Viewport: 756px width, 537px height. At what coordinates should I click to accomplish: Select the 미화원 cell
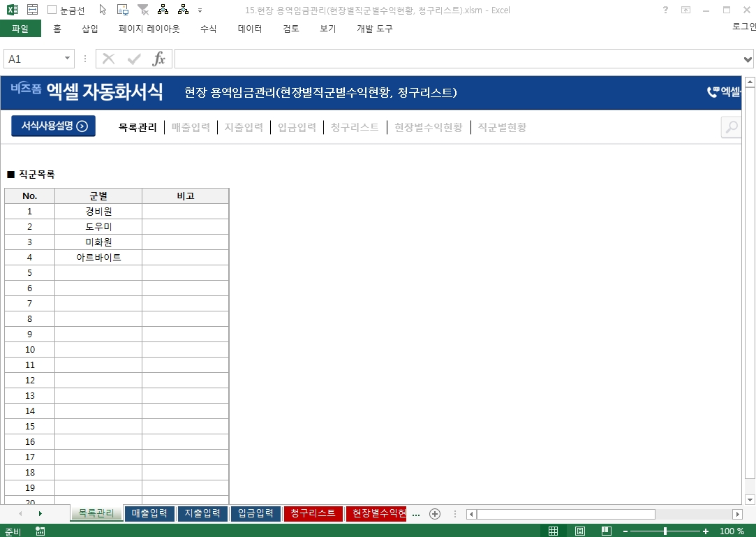(x=98, y=242)
